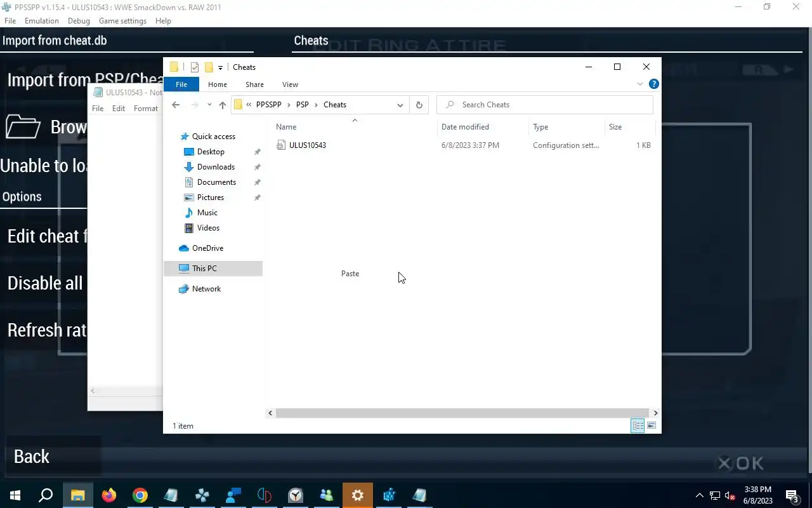Click New folder icon in quick access toolbar
The height and width of the screenshot is (508, 812).
tap(209, 67)
